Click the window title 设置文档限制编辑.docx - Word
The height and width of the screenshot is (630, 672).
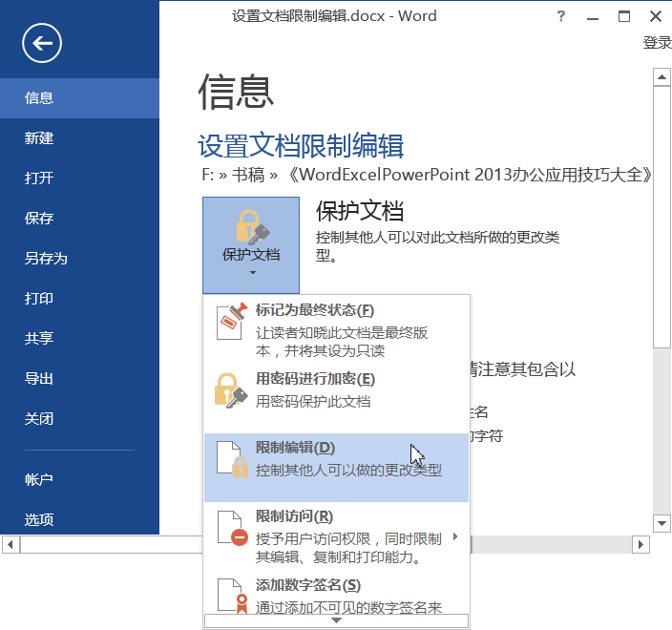334,16
